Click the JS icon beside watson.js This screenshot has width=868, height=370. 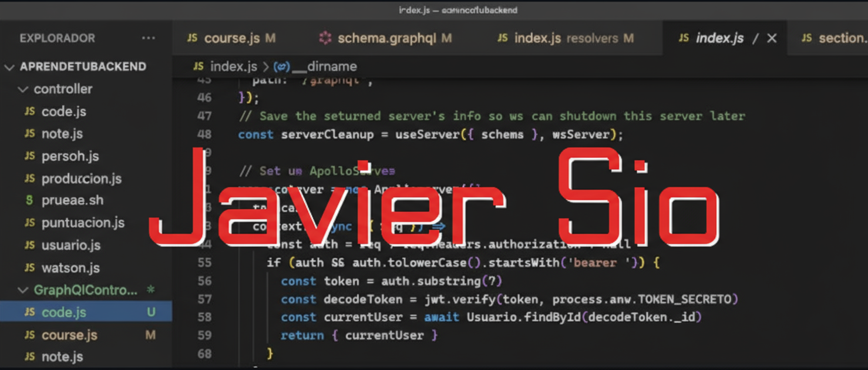coord(29,268)
